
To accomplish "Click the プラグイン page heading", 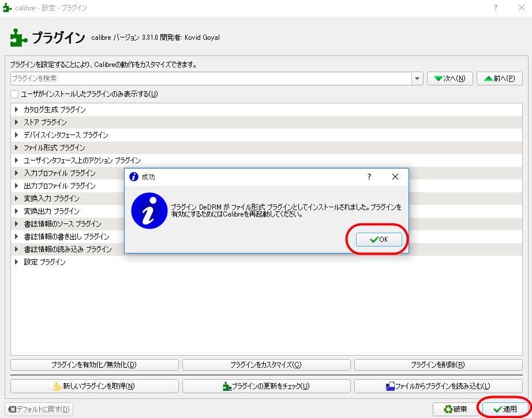I will [x=58, y=38].
